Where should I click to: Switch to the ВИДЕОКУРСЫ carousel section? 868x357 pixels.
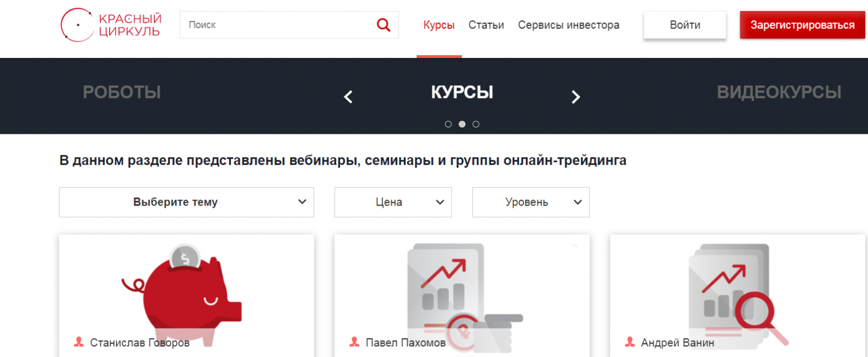[778, 92]
